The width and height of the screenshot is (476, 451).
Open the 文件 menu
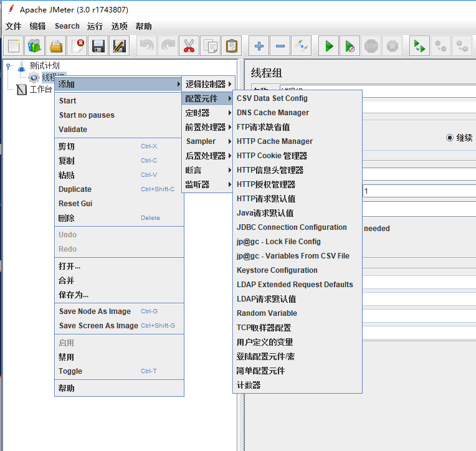point(13,26)
